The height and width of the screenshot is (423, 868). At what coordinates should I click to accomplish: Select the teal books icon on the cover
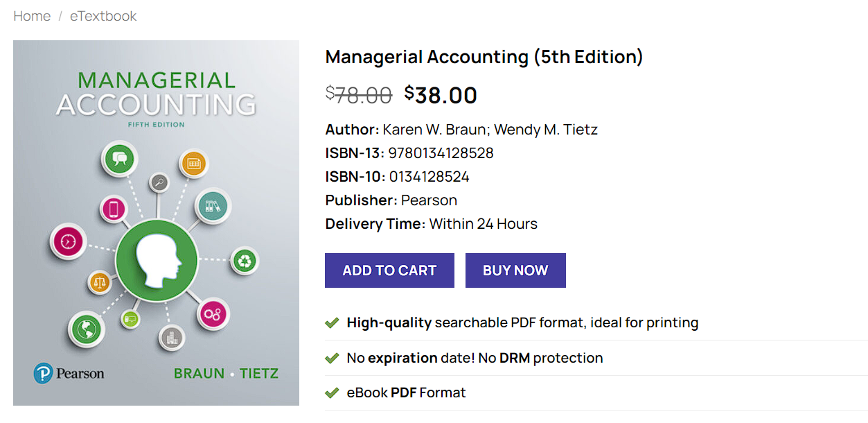coord(211,205)
